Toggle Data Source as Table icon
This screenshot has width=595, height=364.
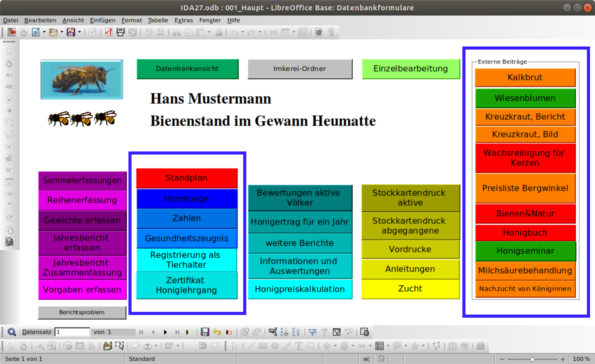pos(364,332)
